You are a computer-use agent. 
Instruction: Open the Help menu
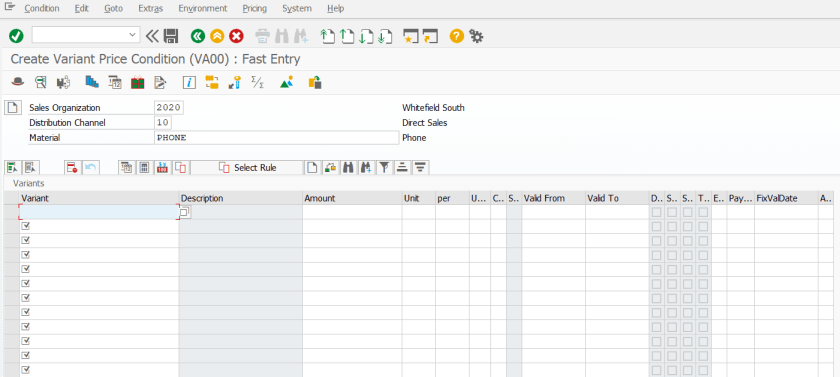pos(335,9)
